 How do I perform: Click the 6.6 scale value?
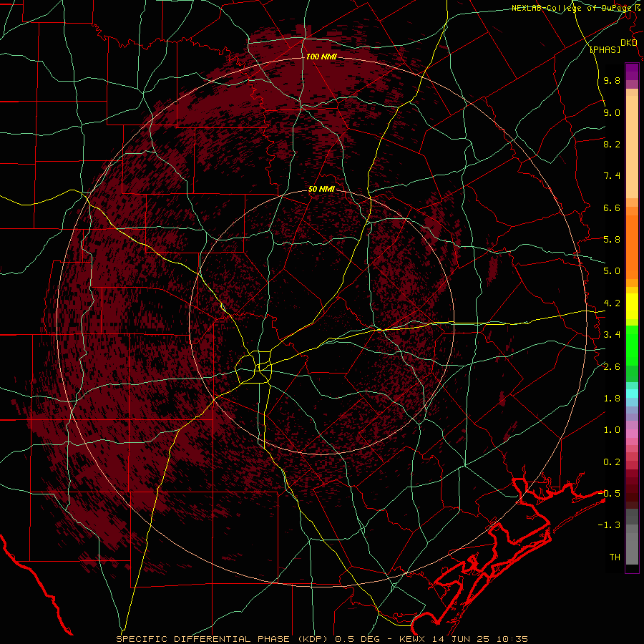612,208
